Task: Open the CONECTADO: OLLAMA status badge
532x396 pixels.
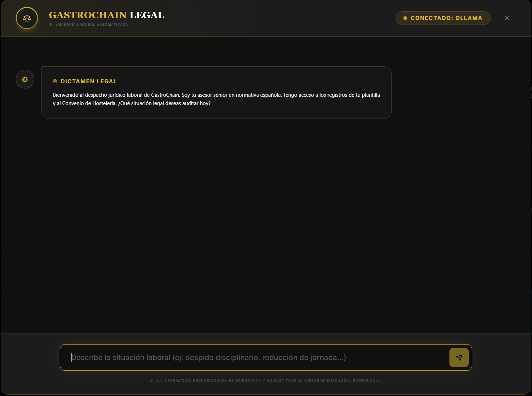Action: 443,18
